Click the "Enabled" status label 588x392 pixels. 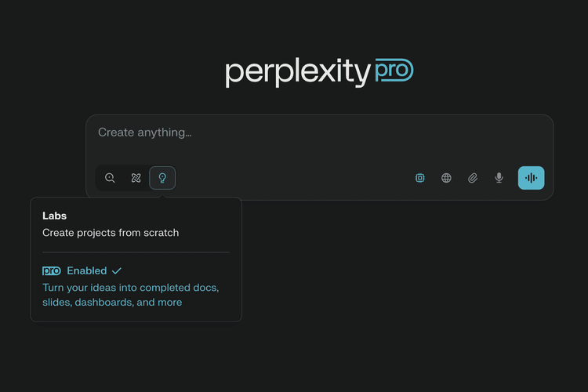tap(86, 270)
